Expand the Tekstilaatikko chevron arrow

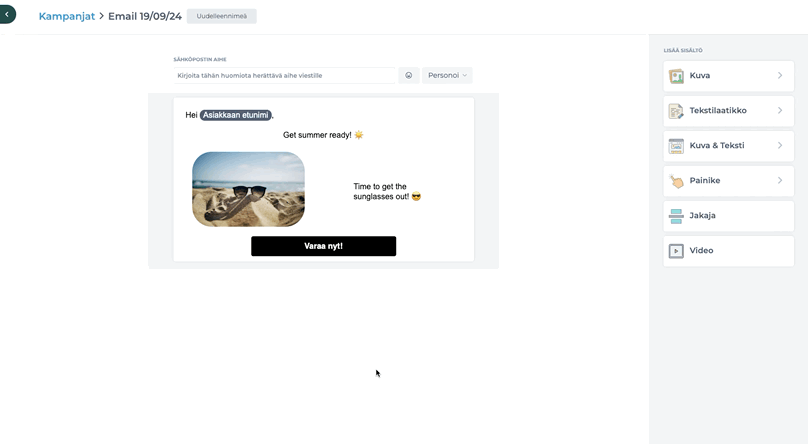point(780,110)
